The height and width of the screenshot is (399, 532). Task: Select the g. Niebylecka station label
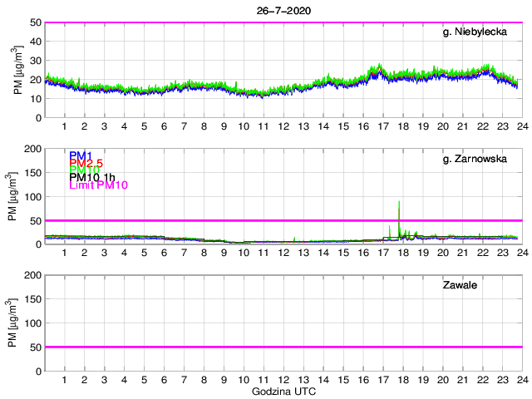point(480,32)
